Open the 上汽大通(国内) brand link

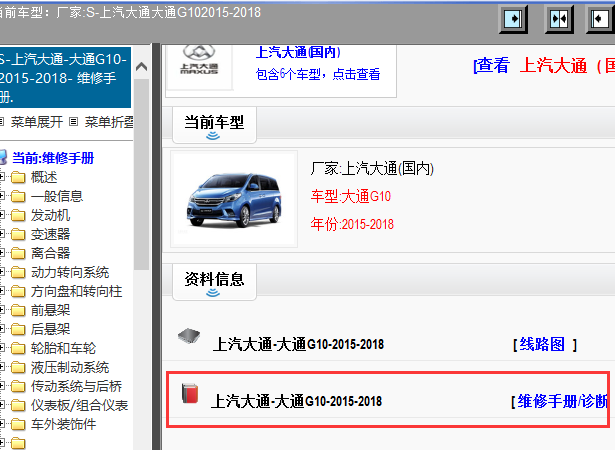[x=298, y=52]
